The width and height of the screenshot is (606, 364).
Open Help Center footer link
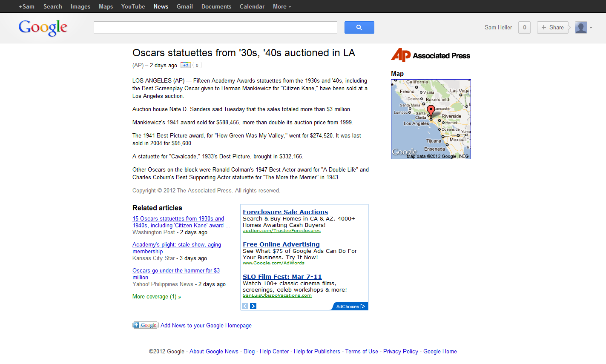(x=274, y=352)
